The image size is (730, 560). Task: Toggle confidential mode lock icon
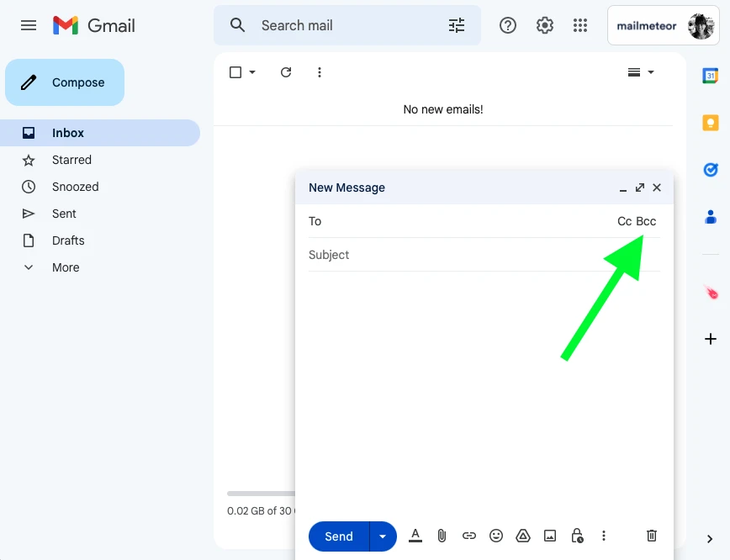tap(577, 536)
